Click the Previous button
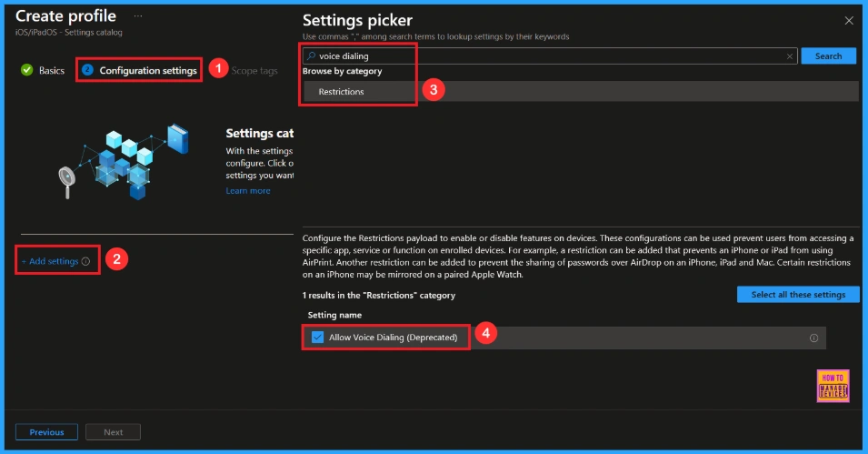Screen dimensions: 868x454 point(46,432)
